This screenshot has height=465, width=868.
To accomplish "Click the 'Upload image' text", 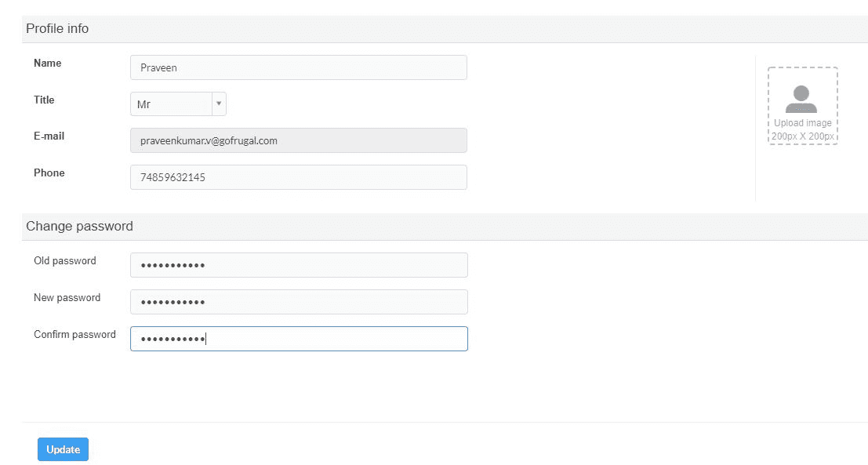I will (x=802, y=123).
